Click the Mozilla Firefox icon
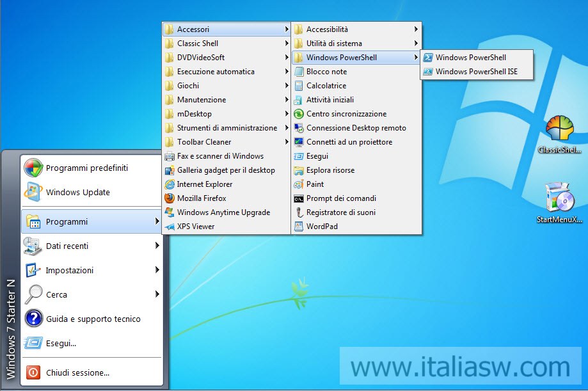The height and width of the screenshot is (391, 588). tap(170, 198)
